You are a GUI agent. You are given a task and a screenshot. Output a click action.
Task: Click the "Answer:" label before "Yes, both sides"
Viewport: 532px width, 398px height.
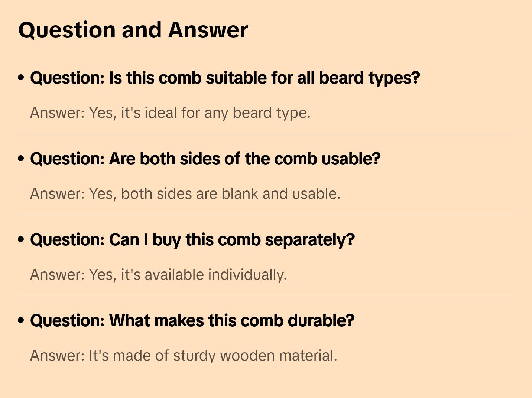point(58,194)
